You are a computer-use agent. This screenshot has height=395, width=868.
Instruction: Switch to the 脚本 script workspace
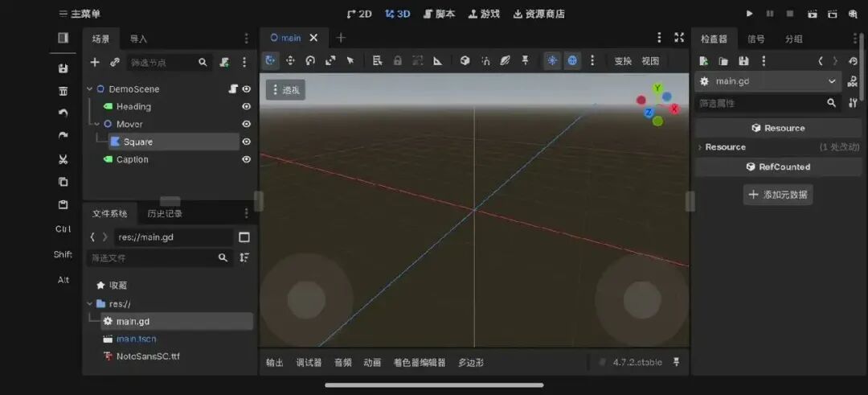click(x=439, y=14)
